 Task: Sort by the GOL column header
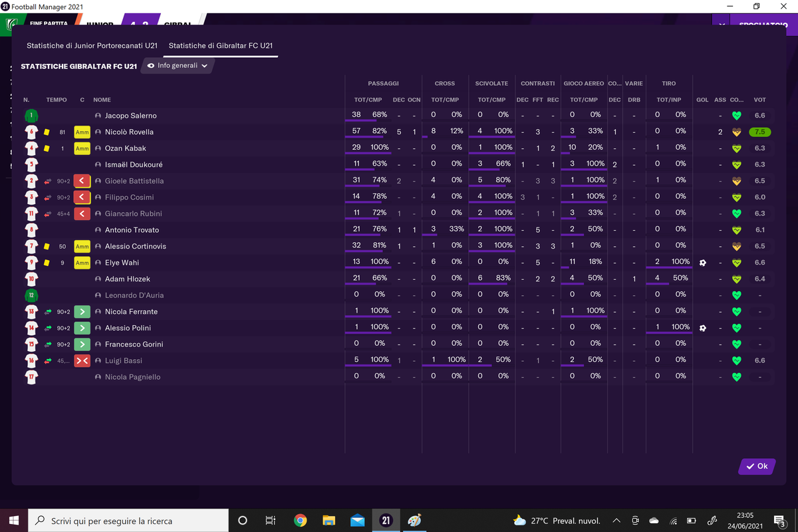point(702,100)
